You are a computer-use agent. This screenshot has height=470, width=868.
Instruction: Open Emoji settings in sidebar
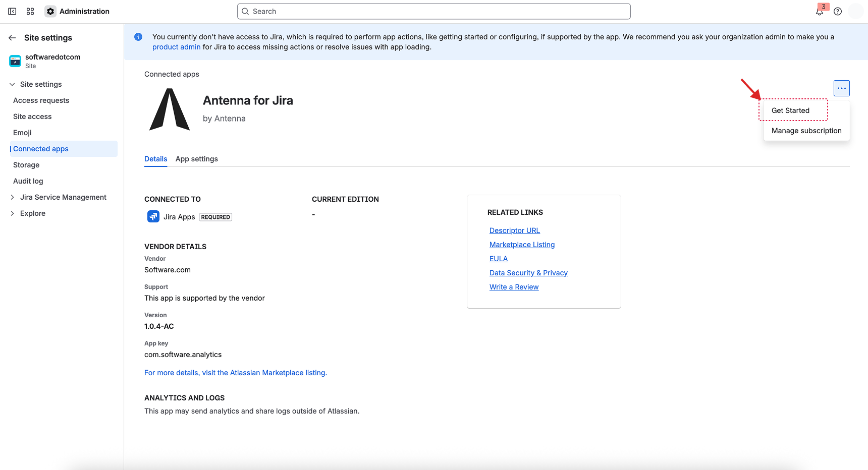pyautogui.click(x=22, y=133)
